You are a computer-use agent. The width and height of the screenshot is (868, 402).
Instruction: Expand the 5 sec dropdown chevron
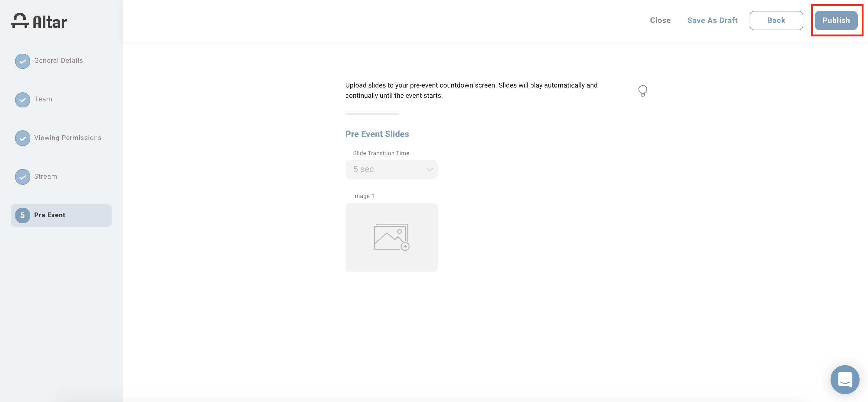[429, 169]
